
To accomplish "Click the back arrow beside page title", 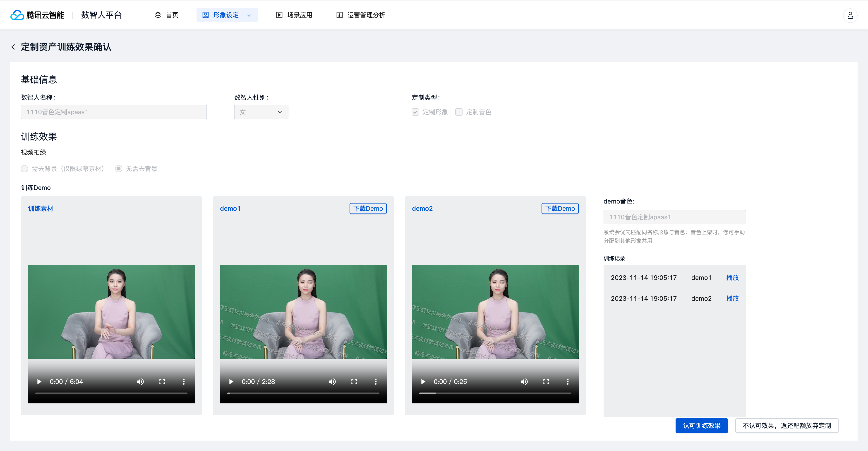I will [x=13, y=47].
